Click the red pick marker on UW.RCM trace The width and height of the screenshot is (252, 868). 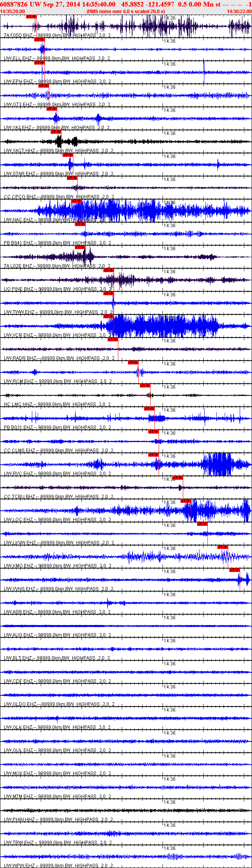[x=133, y=362]
